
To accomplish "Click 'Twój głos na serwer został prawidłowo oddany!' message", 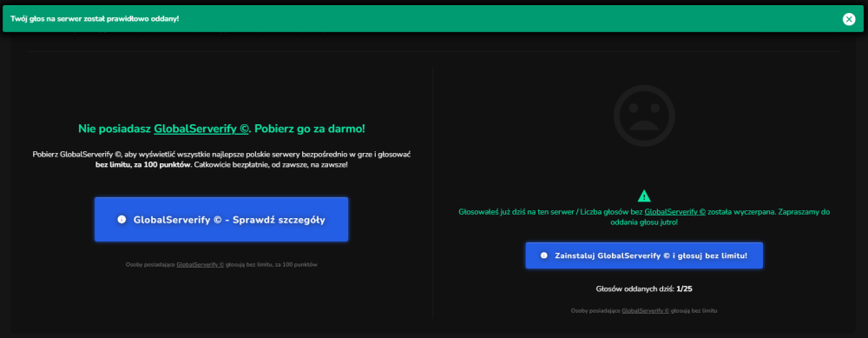I will click(95, 19).
